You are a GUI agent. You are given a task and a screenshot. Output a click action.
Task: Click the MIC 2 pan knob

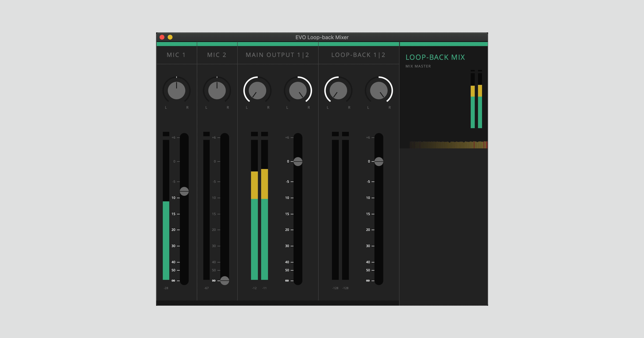click(217, 91)
